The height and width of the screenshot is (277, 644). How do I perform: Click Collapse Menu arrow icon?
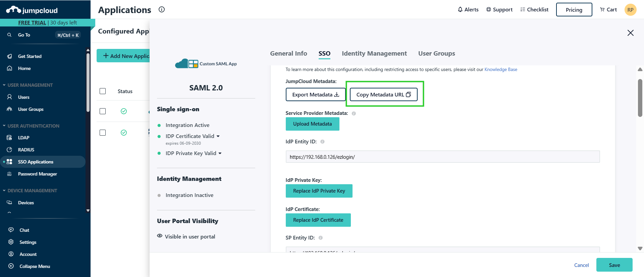tap(11, 266)
